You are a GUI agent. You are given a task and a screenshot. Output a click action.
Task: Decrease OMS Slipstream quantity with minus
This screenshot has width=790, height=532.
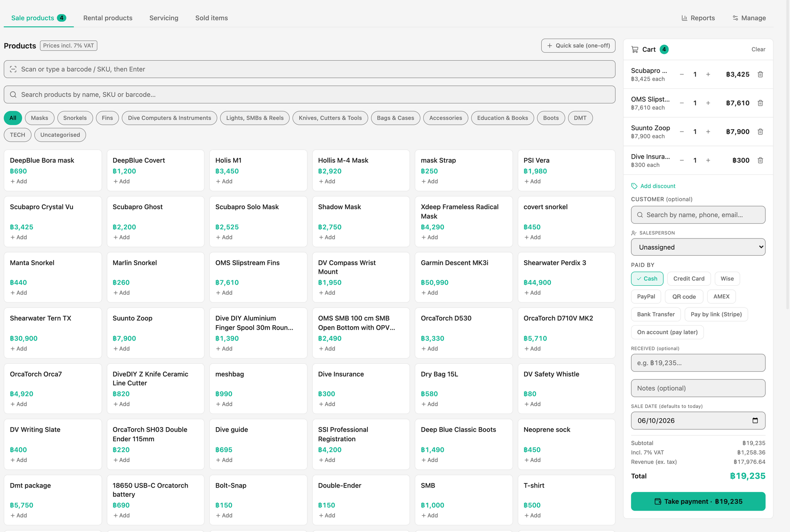pos(682,103)
